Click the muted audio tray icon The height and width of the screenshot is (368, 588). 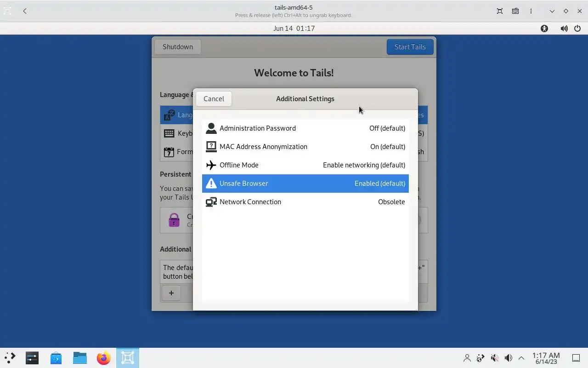click(x=495, y=358)
